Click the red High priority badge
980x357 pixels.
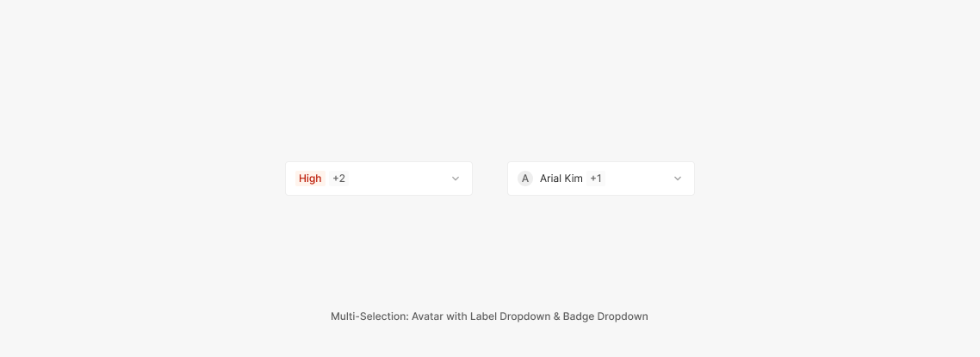pos(310,178)
